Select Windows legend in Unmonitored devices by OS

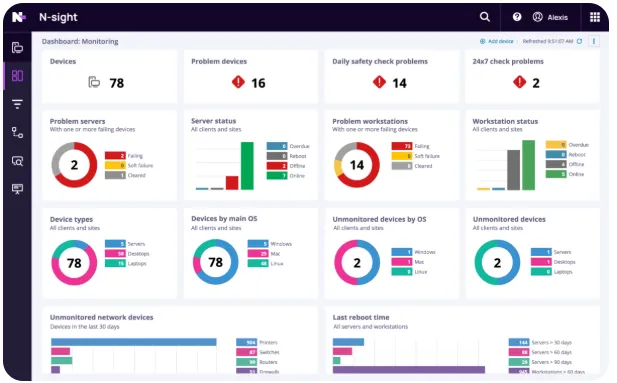click(x=414, y=252)
